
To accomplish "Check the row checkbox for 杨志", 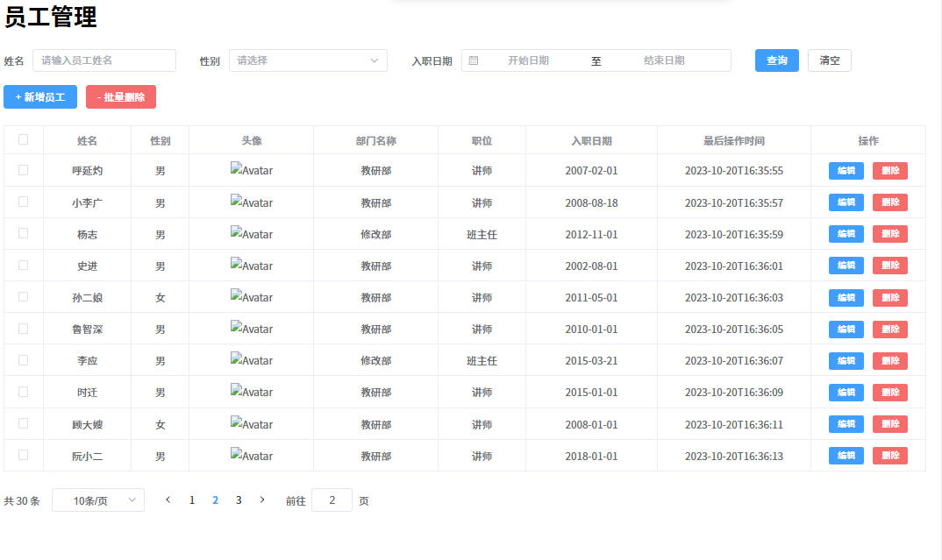I will click(24, 233).
